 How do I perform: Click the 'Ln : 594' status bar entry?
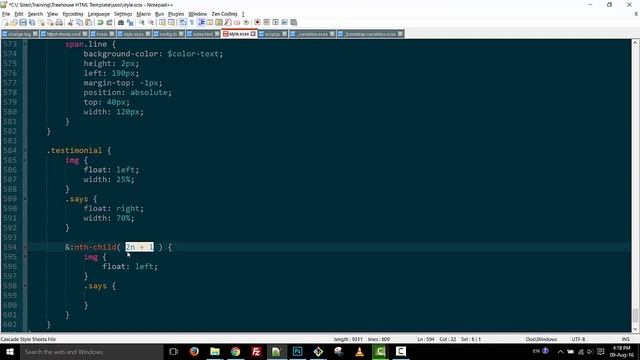point(426,339)
